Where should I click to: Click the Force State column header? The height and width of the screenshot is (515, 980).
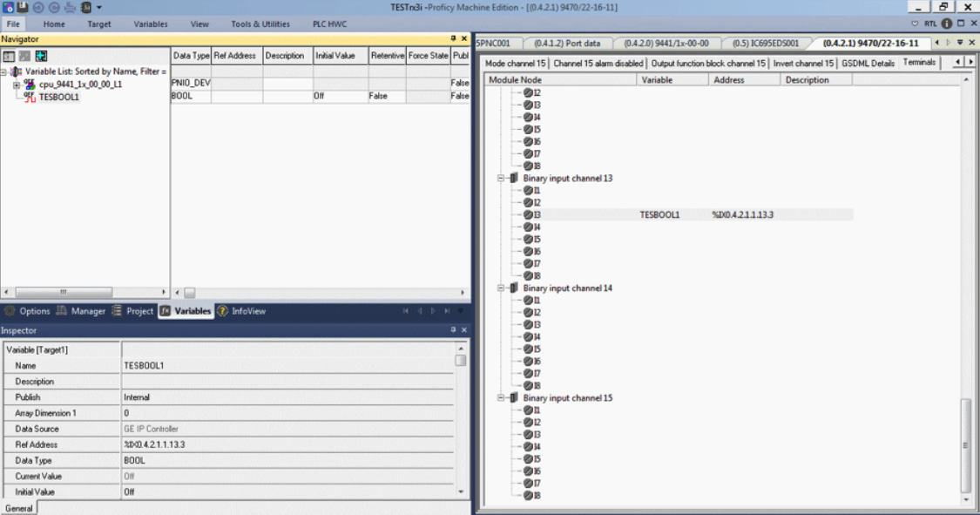(428, 56)
